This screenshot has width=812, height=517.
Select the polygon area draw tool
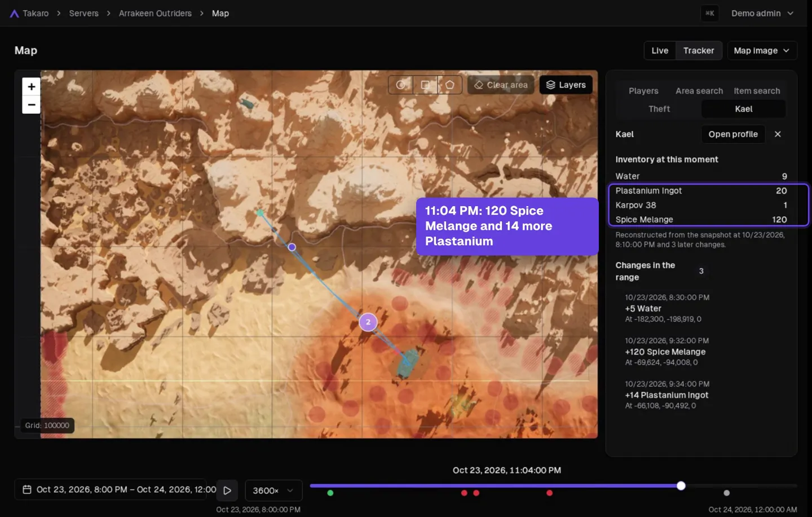pos(450,85)
